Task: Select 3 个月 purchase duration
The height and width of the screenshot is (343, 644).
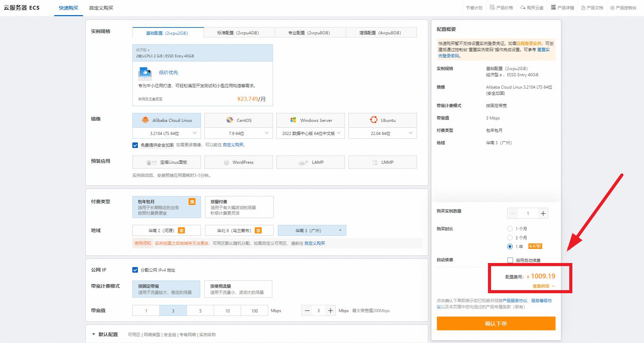Action: pyautogui.click(x=510, y=238)
